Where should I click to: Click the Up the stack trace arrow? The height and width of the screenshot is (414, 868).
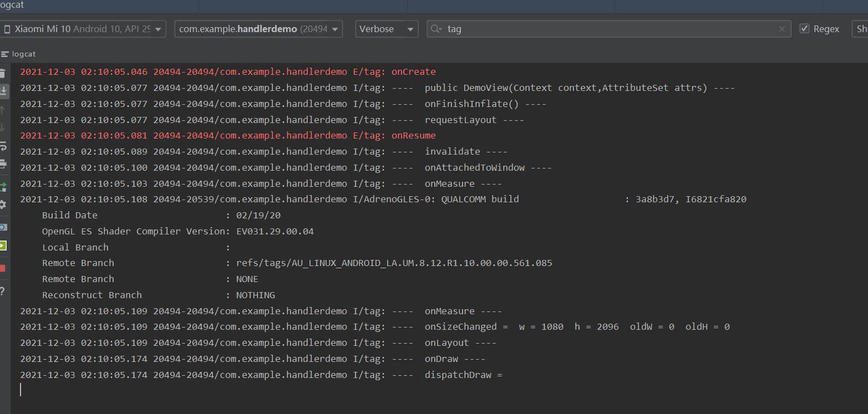pos(2,110)
